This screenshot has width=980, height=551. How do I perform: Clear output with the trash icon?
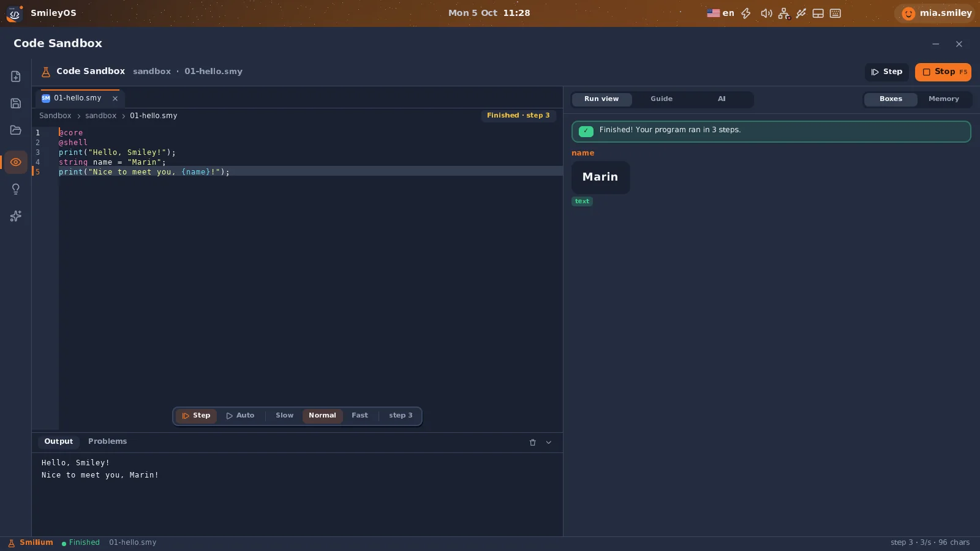point(533,443)
